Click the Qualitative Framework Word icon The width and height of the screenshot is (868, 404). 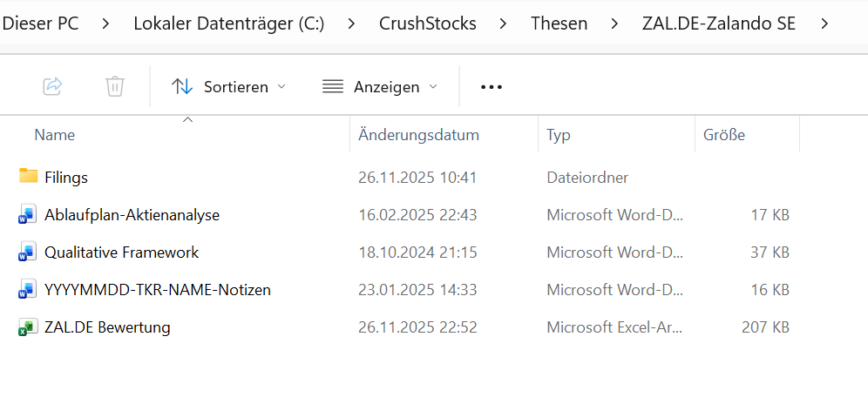point(28,252)
